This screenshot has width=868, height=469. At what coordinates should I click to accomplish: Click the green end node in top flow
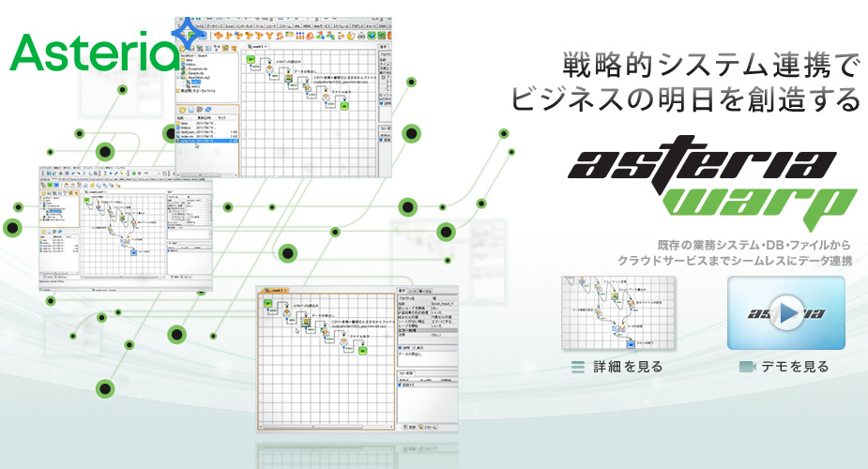click(x=344, y=106)
